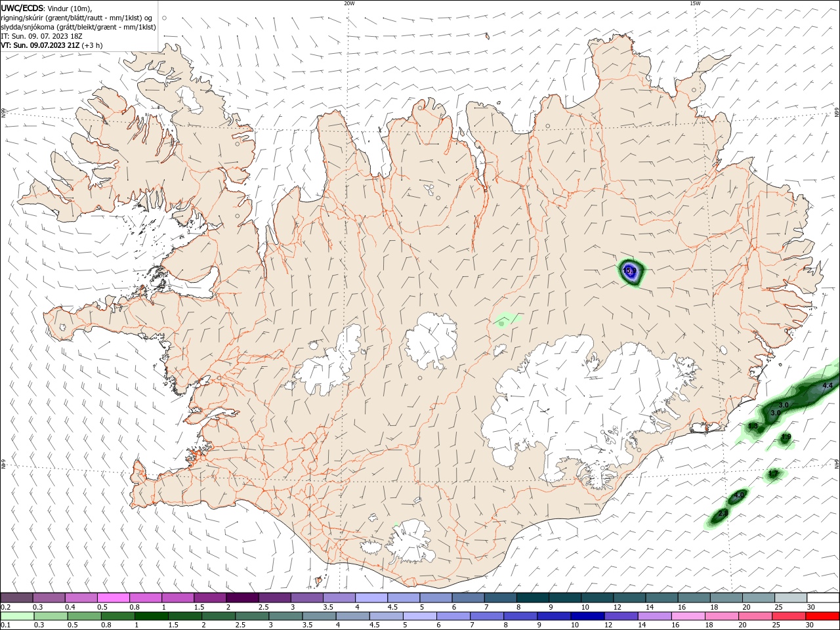Click the white 30 swatch ending the upper legend

(x=822, y=598)
